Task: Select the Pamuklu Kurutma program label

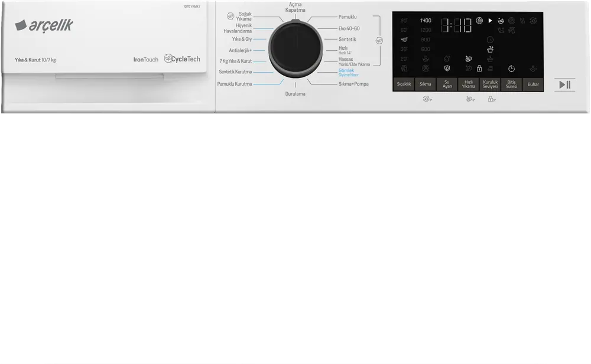Action: tap(235, 84)
